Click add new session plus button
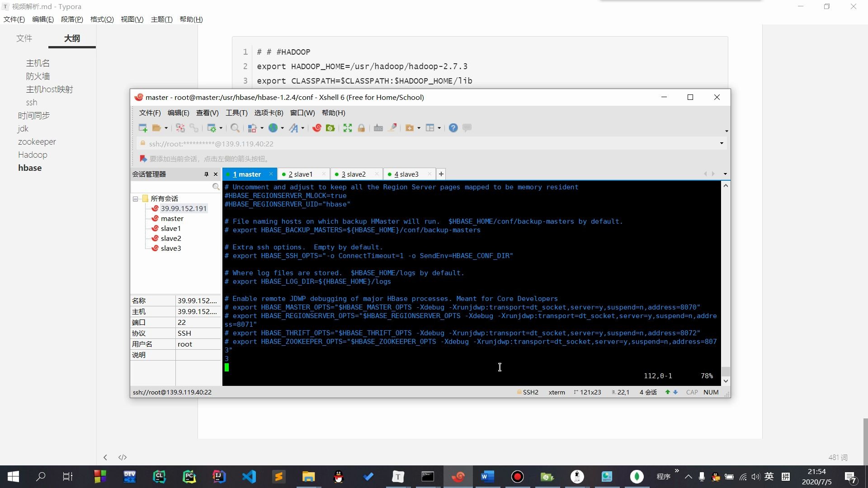 tap(441, 174)
